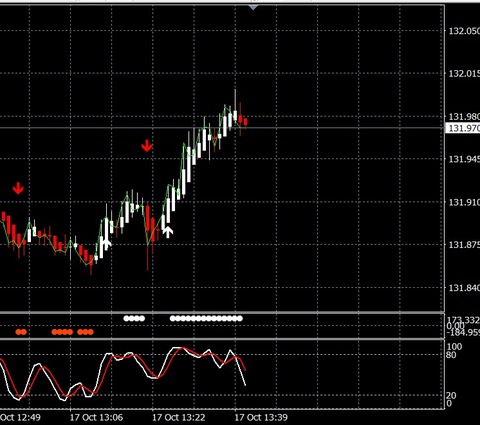Click the gray chart shift triangle marker
This screenshot has width=480, height=425.
(253, 7)
